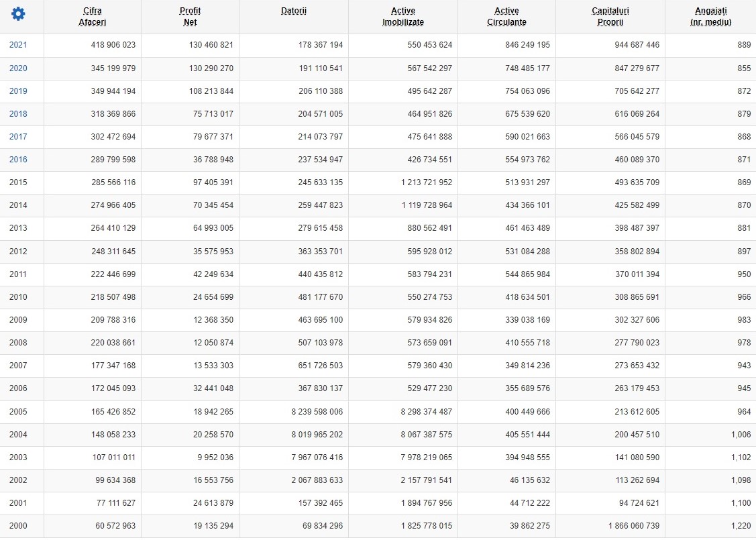Select 2021 turnover value 418 906 023
Screen dimensions: 756x540
click(x=113, y=45)
